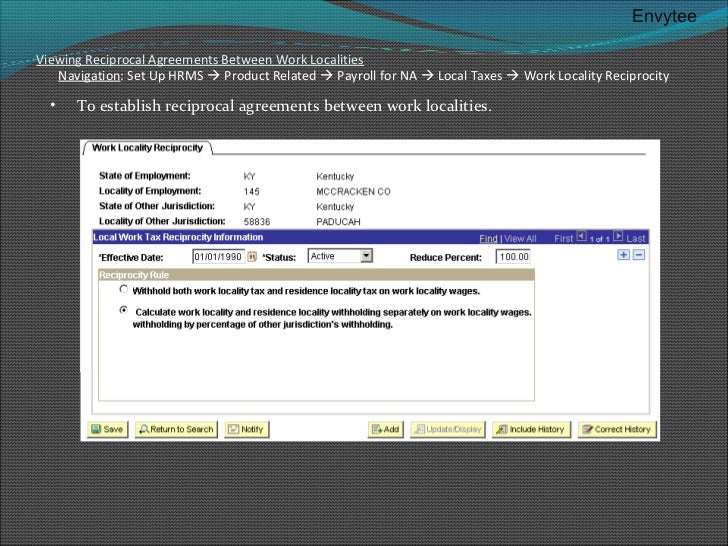The width and height of the screenshot is (728, 546).
Task: Click the MCCRACKEN CO locality text
Action: point(353,191)
